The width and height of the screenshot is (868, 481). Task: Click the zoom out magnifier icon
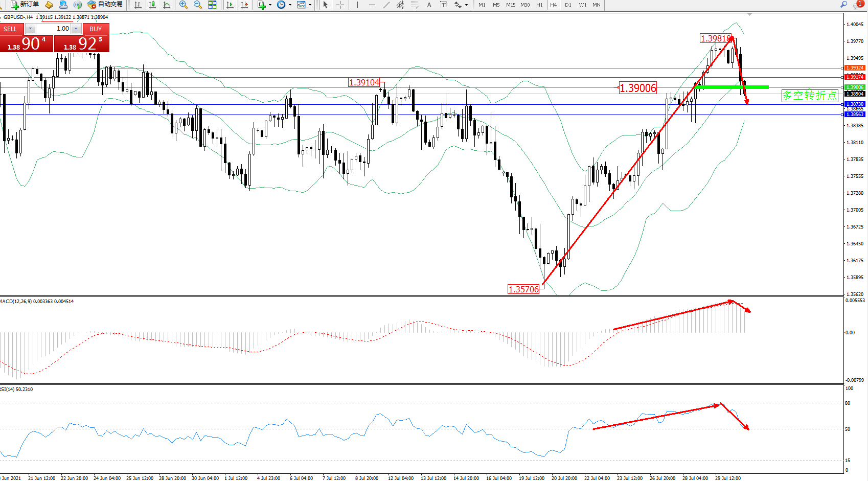(x=198, y=5)
